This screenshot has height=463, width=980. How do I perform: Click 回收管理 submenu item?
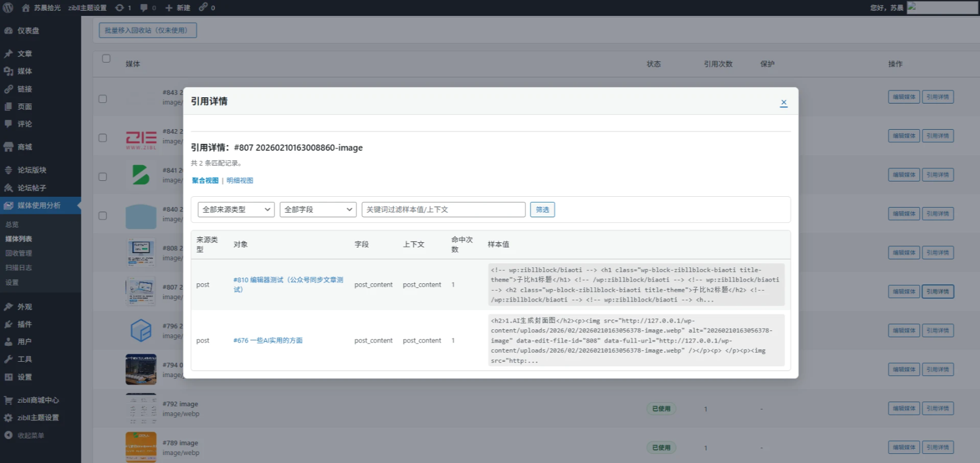point(19,254)
